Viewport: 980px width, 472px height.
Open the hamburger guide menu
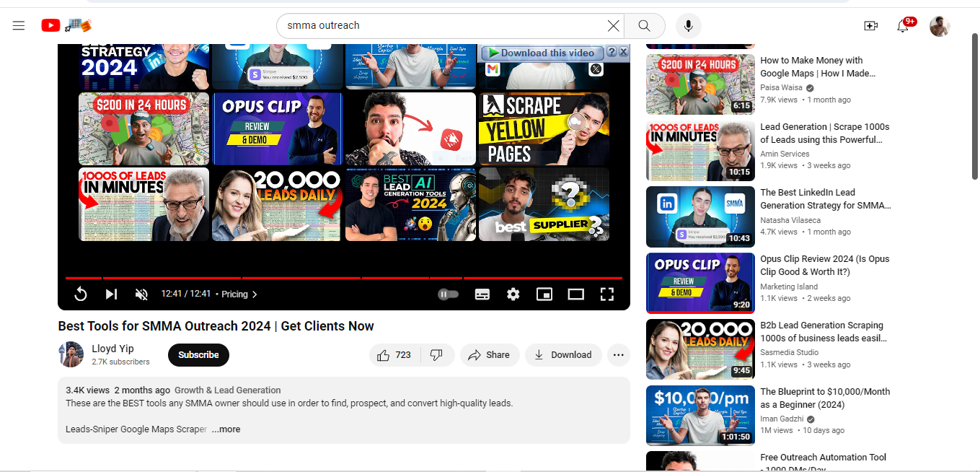click(x=19, y=26)
